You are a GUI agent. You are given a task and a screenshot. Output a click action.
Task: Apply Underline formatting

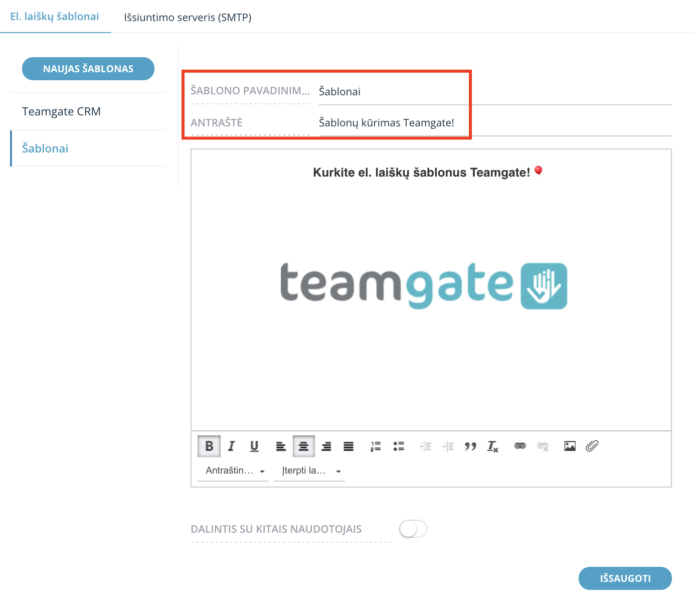254,446
